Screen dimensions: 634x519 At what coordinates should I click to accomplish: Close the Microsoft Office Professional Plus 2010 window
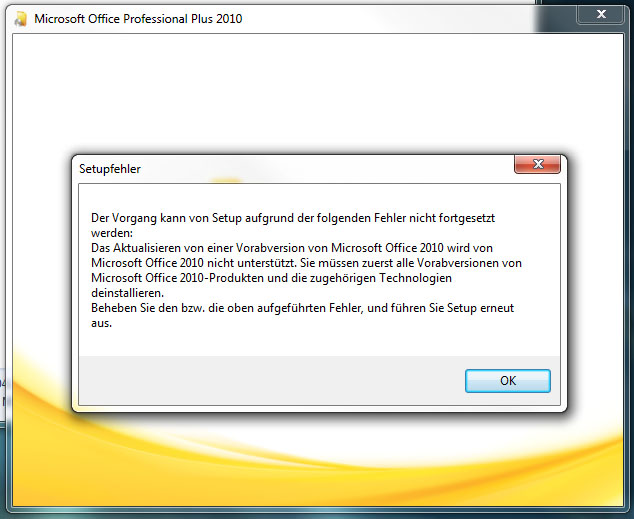coord(601,14)
